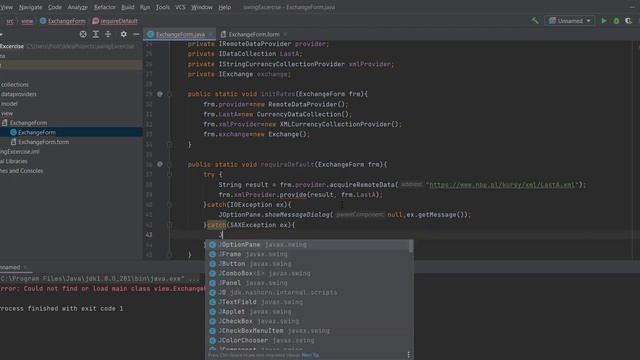Click Run with Coverage icon
The height and width of the screenshot is (360, 640).
tap(629, 20)
